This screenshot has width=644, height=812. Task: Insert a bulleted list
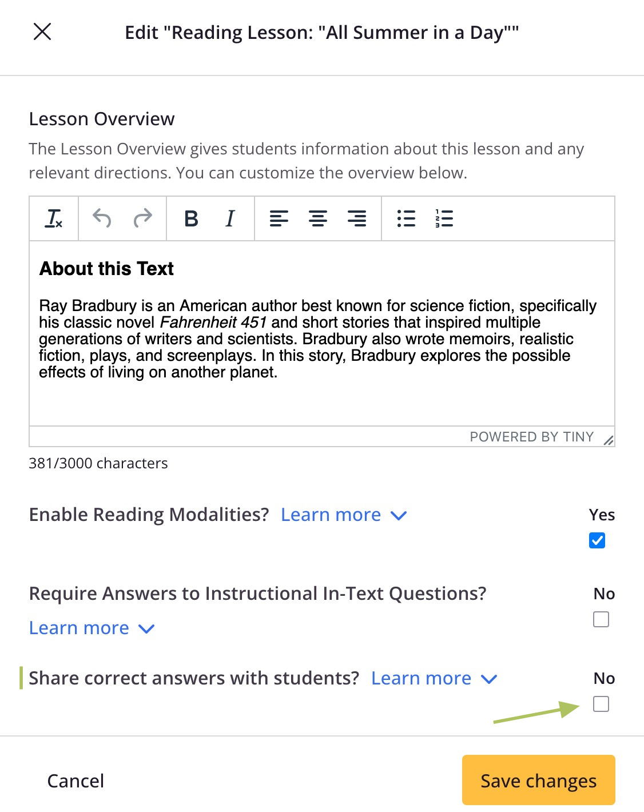coord(406,218)
